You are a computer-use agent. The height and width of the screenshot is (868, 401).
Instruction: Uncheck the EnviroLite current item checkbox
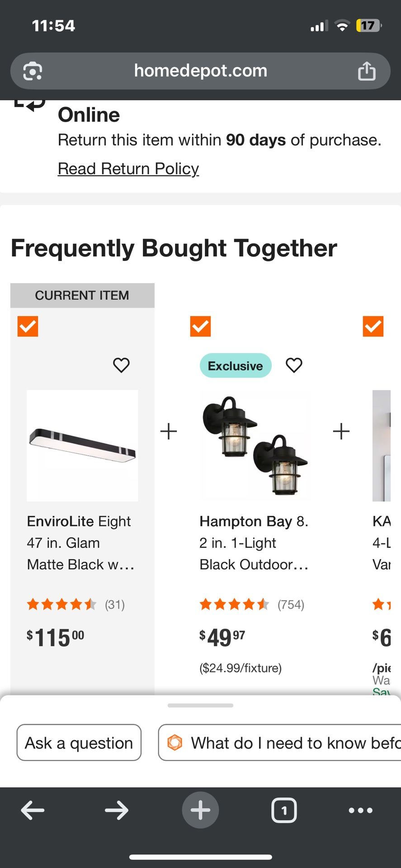tap(28, 326)
